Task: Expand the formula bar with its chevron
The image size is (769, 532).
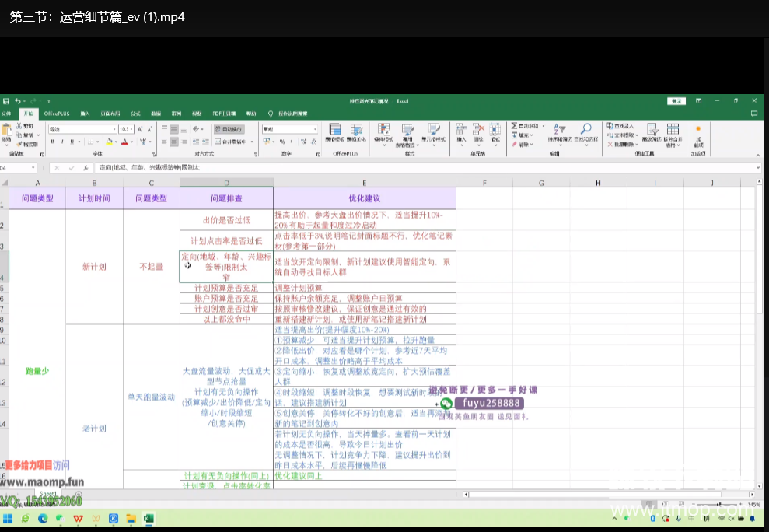Action: click(x=757, y=168)
